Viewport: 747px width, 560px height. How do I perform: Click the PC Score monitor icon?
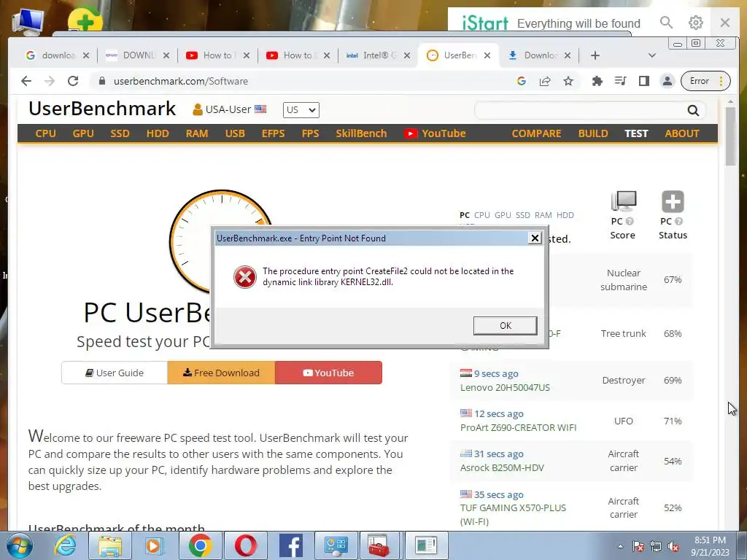(624, 201)
